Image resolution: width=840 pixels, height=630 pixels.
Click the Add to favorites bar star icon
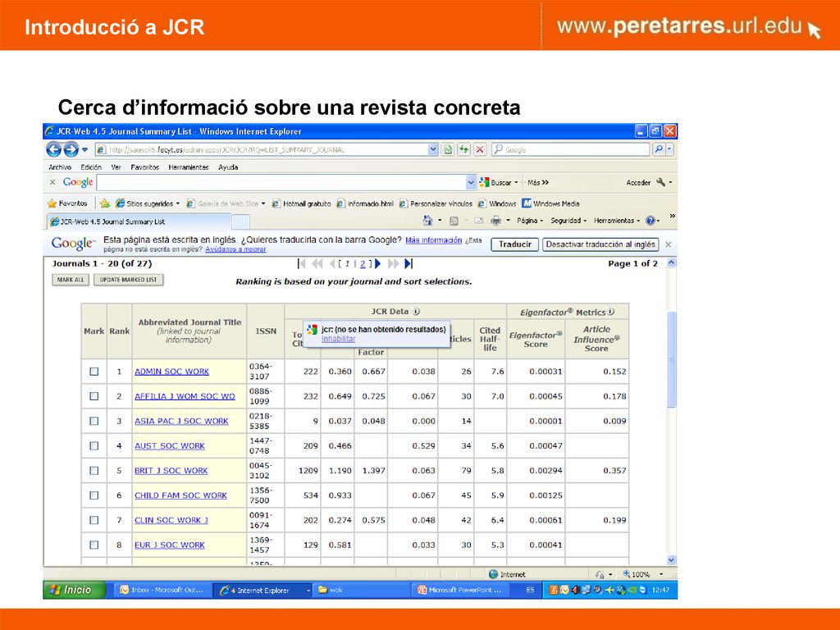coord(105,203)
